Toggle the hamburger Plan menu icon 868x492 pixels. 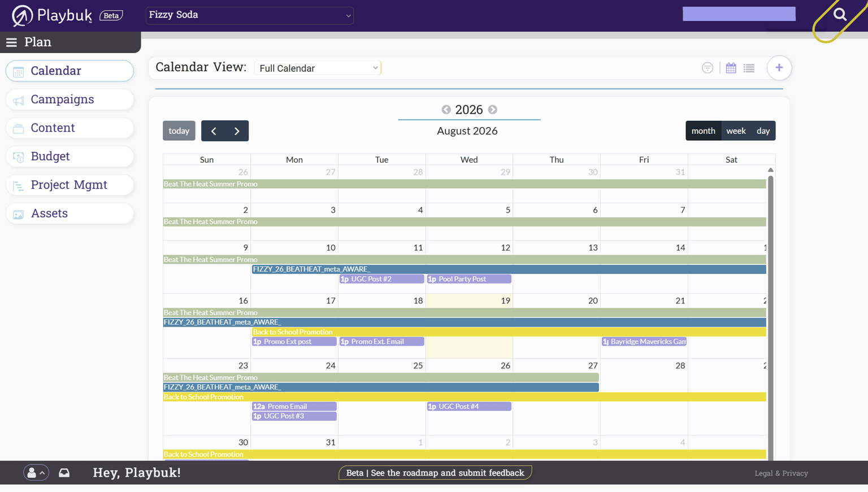point(11,42)
